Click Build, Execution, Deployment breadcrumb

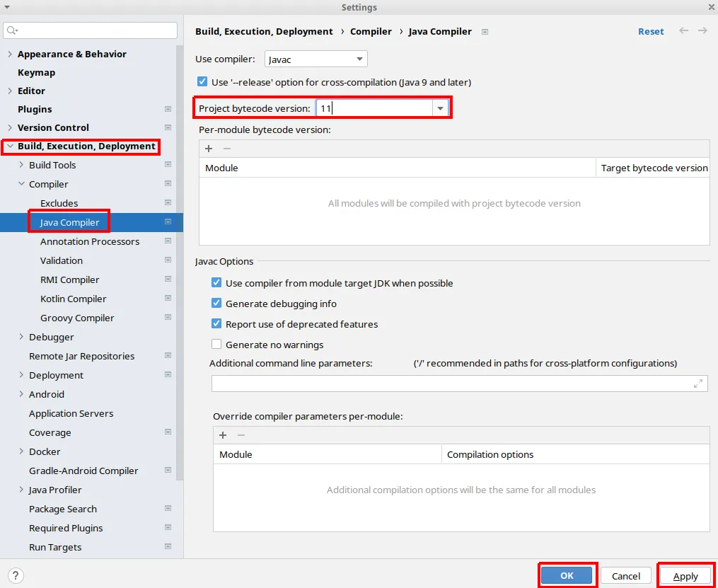click(265, 32)
